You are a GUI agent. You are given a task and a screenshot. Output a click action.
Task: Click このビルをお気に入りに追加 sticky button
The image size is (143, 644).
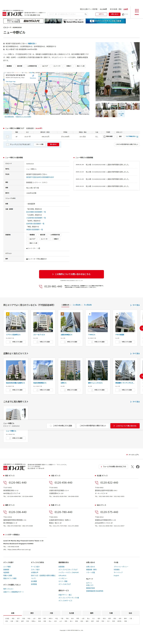point(61,426)
